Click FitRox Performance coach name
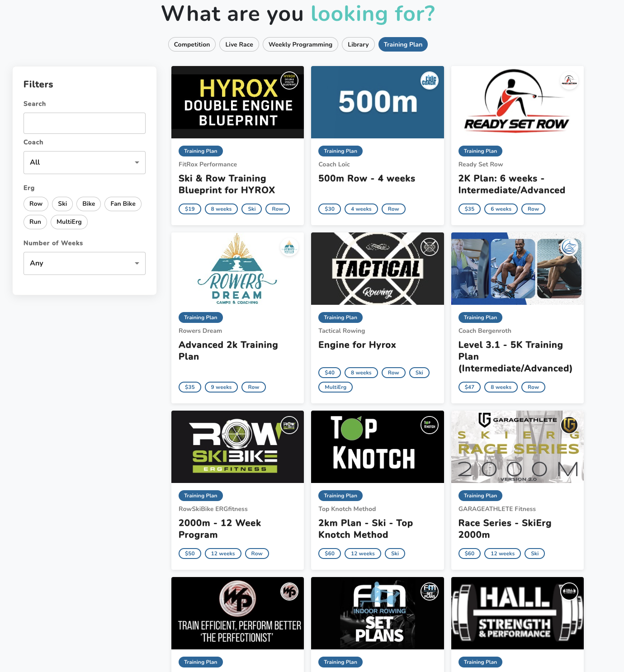624x672 pixels. [208, 164]
